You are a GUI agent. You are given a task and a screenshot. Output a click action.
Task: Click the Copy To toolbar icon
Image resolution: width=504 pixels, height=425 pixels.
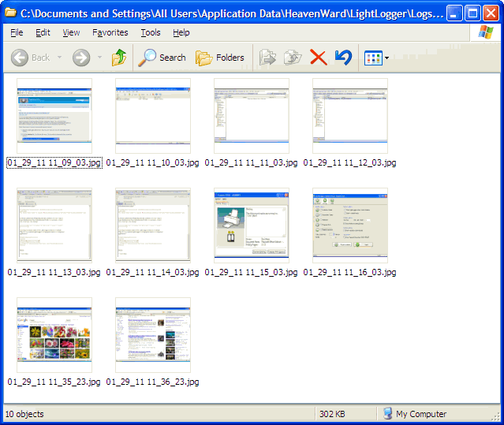click(x=293, y=58)
